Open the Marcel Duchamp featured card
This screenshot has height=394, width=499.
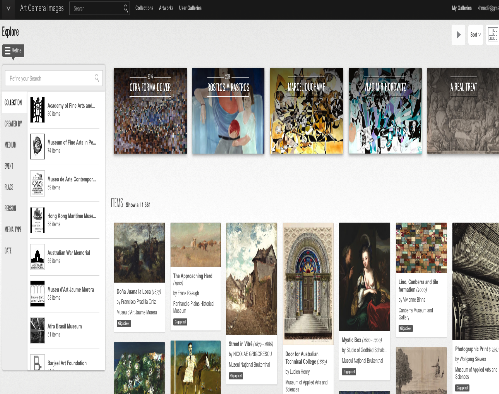click(x=306, y=111)
